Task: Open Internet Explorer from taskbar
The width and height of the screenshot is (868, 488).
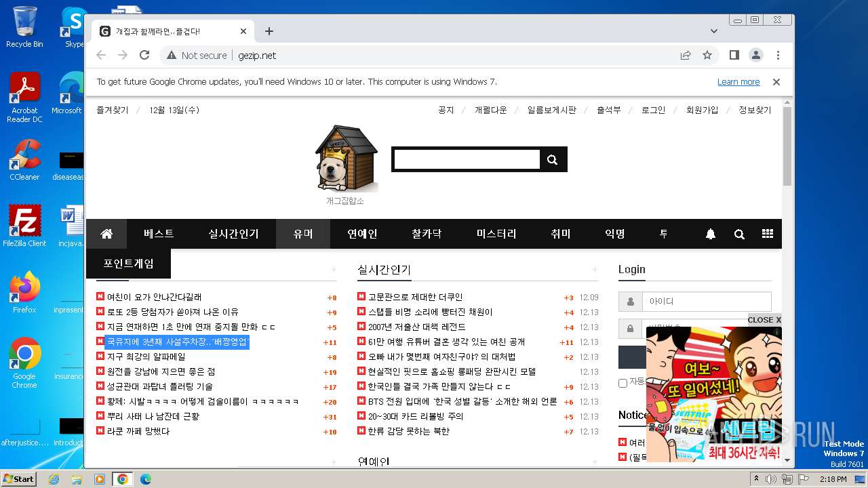Action: point(54,479)
